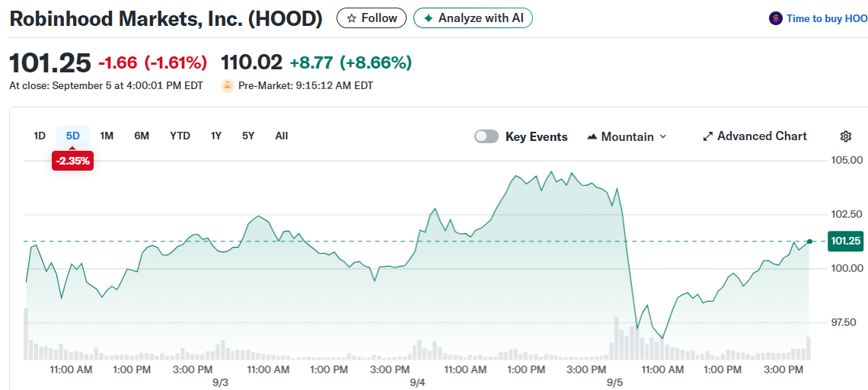Select the 6M range tab

(142, 136)
